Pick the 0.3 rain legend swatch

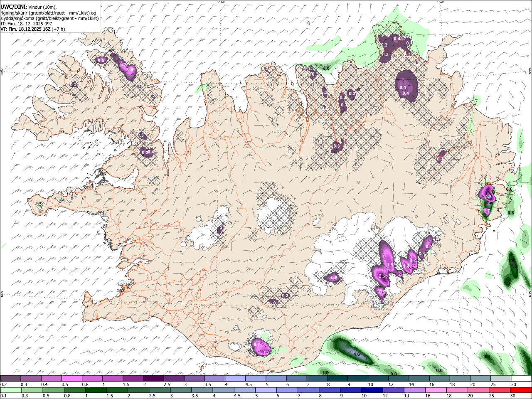32,390
